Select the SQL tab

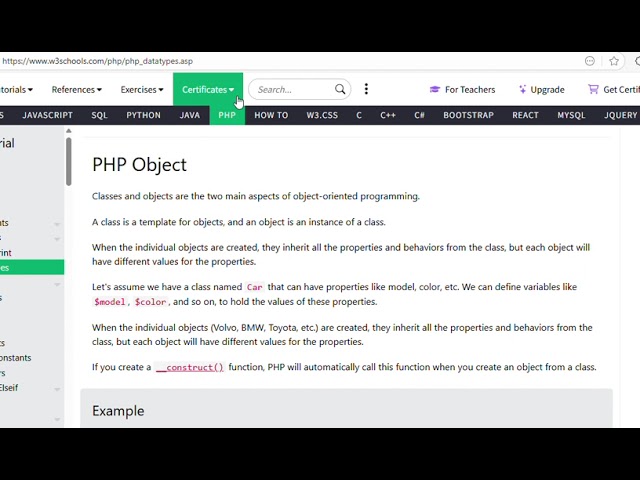99,115
